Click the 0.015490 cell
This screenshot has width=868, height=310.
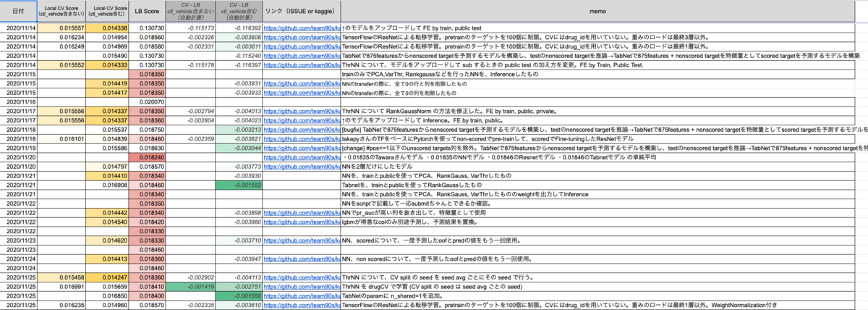(106, 55)
